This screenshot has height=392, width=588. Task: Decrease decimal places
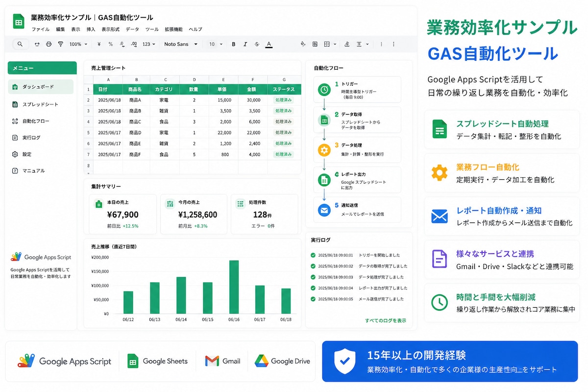122,44
